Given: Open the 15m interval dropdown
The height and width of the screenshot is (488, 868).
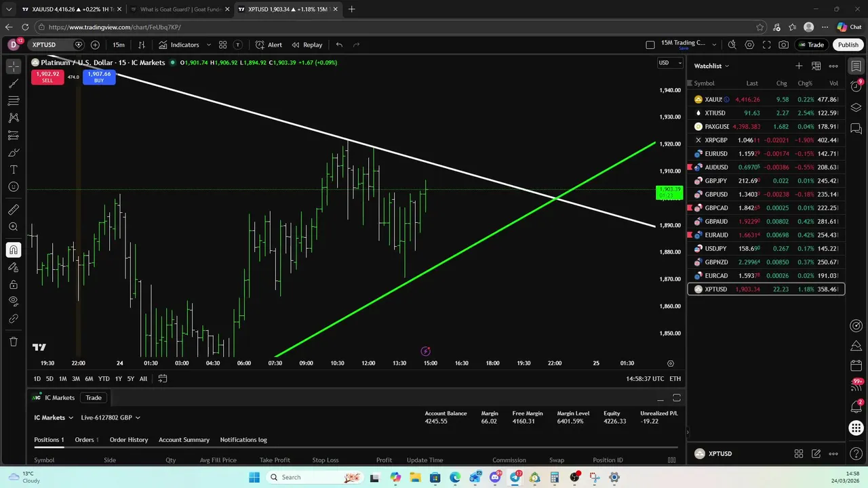Looking at the screenshot, I should click(x=119, y=45).
